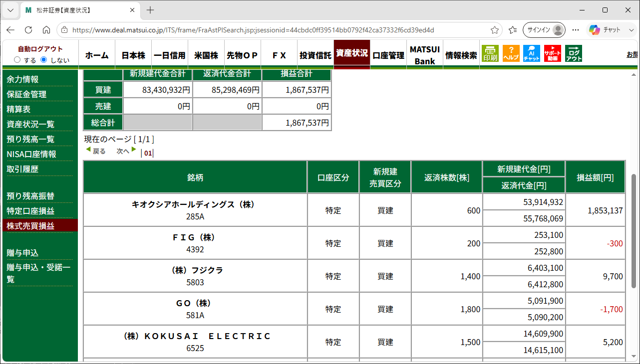640x364 pixels.
Task: Click the browser address bar URL
Action: (253, 30)
